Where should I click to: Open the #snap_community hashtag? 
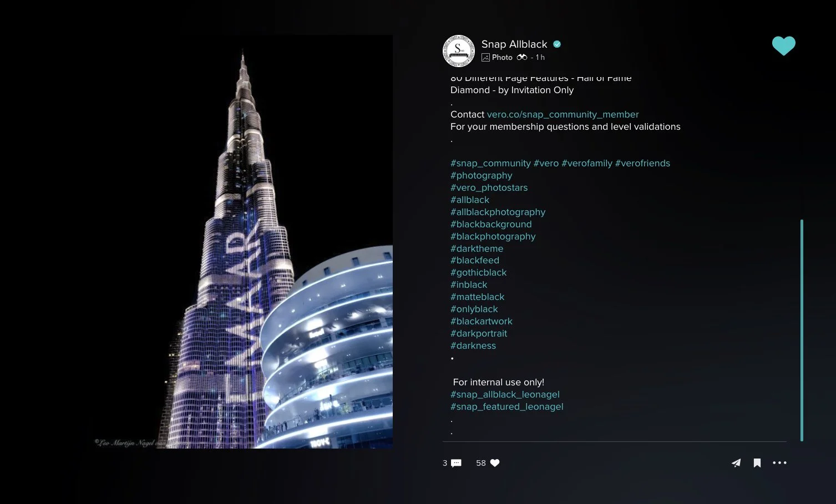click(x=490, y=163)
